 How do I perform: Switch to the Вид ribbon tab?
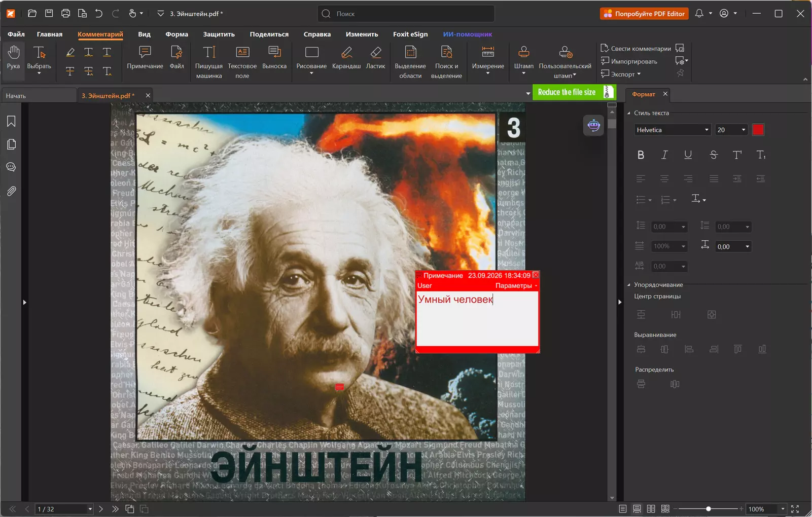click(x=144, y=34)
